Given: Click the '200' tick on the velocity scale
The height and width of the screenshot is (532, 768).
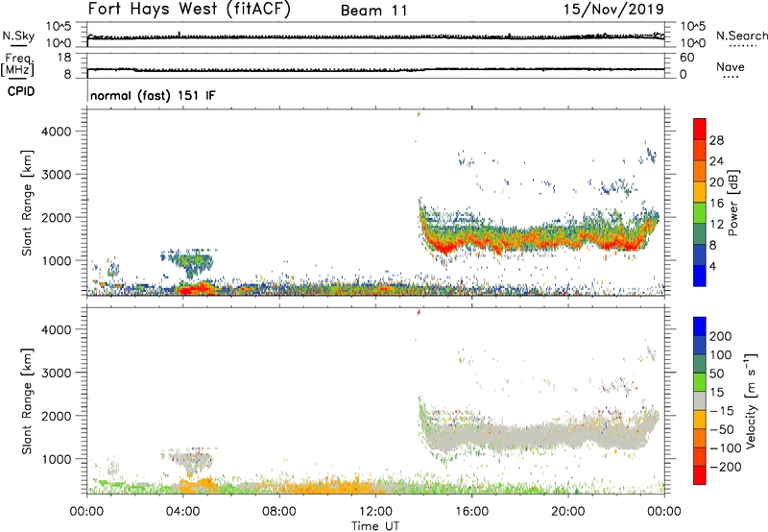Looking at the screenshot, I should [721, 336].
